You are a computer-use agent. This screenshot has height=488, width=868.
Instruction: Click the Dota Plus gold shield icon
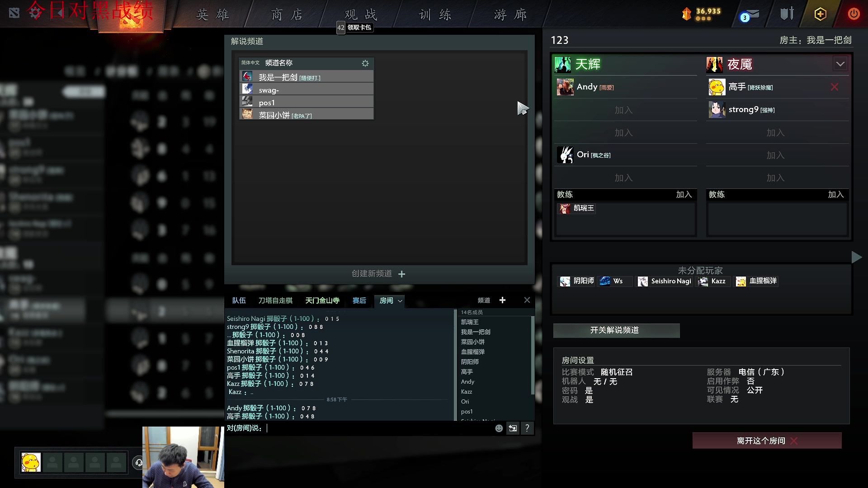[x=820, y=14]
